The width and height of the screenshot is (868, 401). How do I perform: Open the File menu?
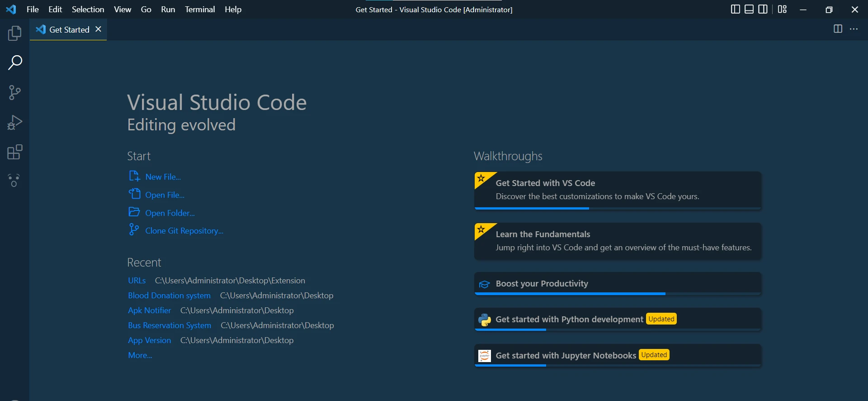click(x=33, y=10)
